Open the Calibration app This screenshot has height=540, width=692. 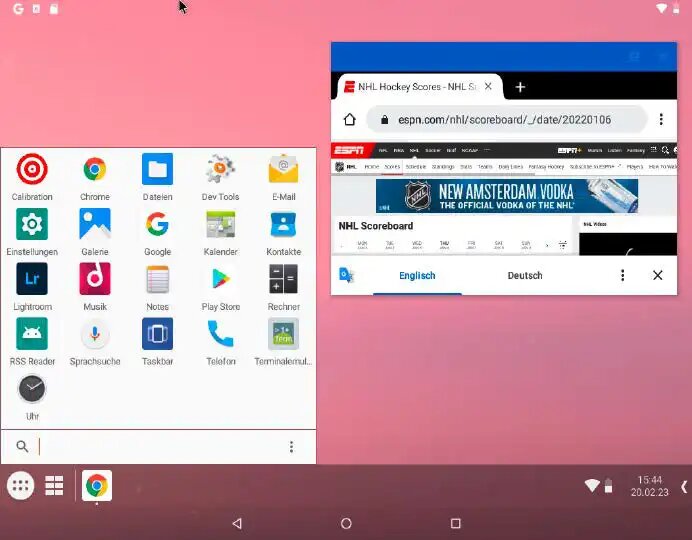(x=32, y=177)
